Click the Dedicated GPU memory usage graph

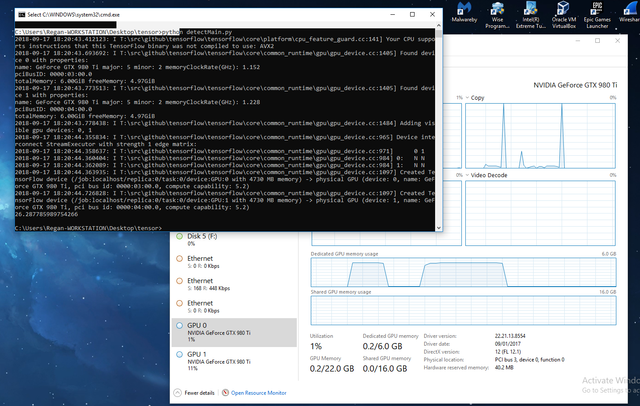pyautogui.click(x=463, y=272)
